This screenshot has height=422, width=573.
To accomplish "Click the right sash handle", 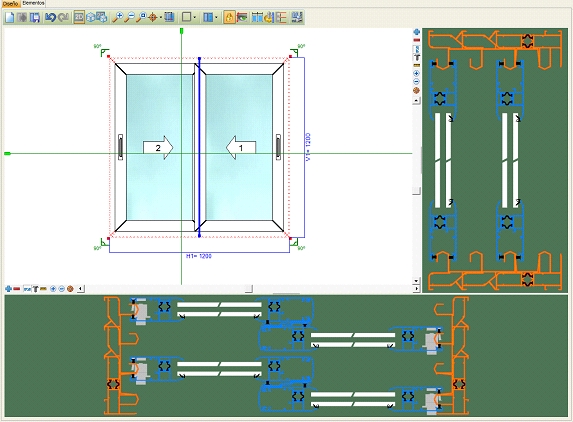I will [x=278, y=147].
